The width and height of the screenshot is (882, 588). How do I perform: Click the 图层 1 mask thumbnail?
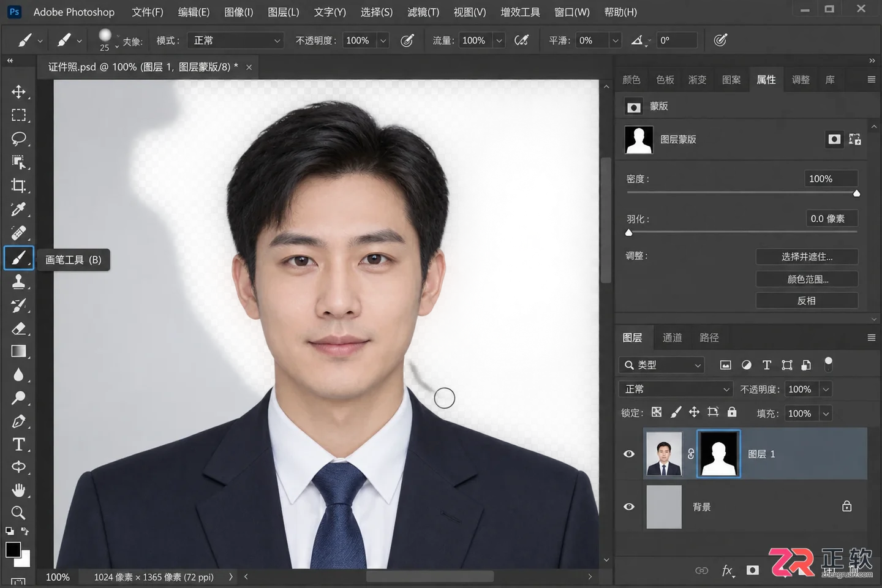718,454
